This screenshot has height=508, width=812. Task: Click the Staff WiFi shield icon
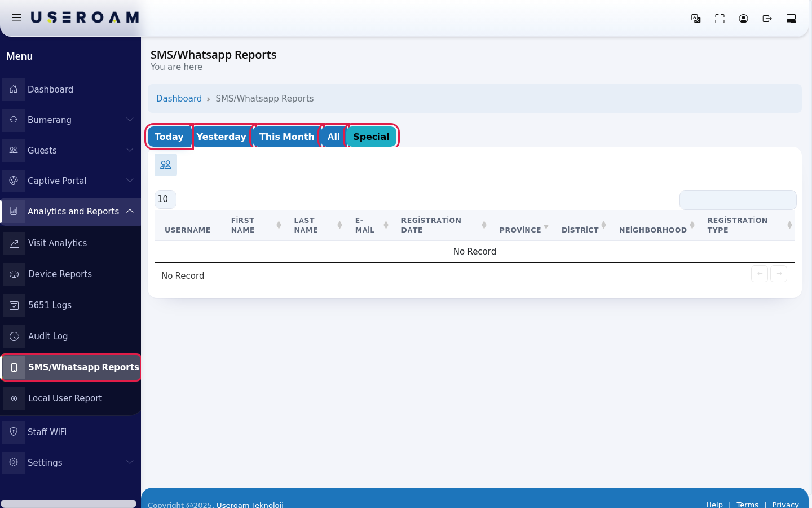point(14,432)
